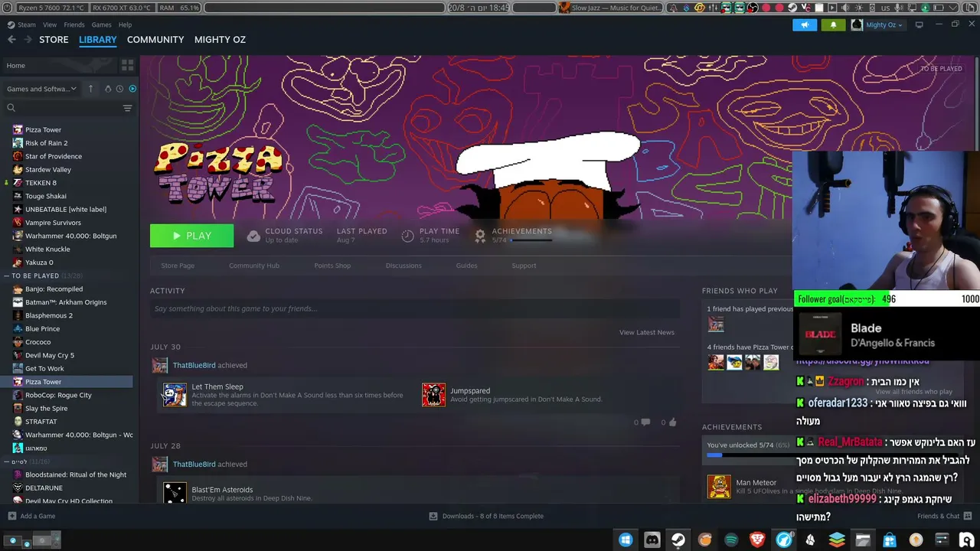Open Friends & Chat
980x551 pixels.
(x=945, y=516)
